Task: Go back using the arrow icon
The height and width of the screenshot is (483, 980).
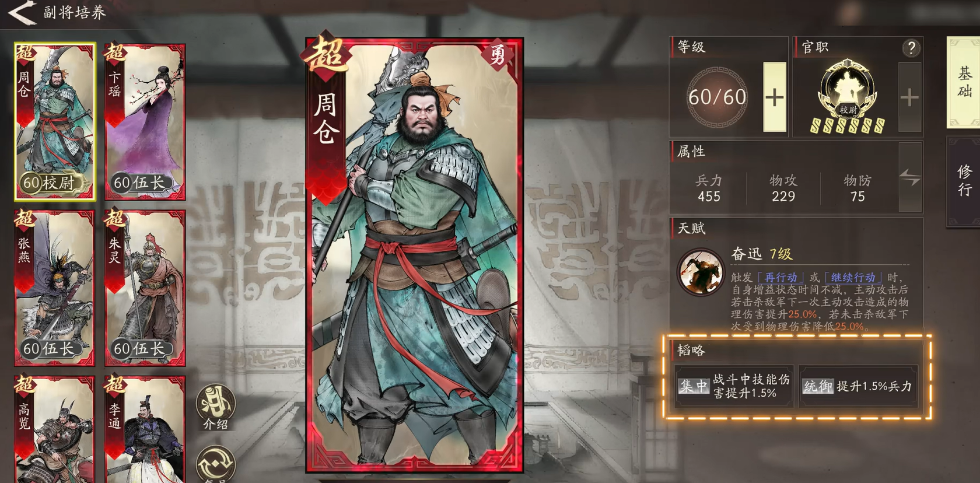Action: 22,13
